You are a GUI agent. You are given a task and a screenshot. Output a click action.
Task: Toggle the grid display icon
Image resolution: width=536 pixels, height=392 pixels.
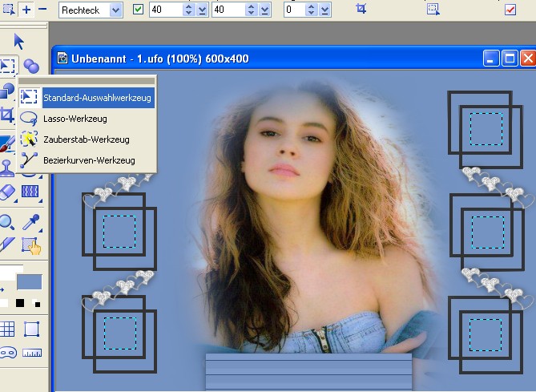click(7, 329)
